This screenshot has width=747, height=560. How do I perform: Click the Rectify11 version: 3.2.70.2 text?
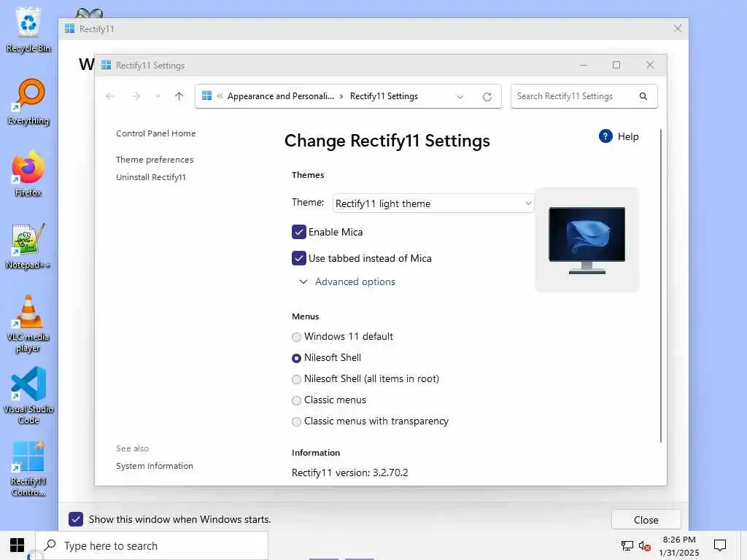click(x=349, y=472)
